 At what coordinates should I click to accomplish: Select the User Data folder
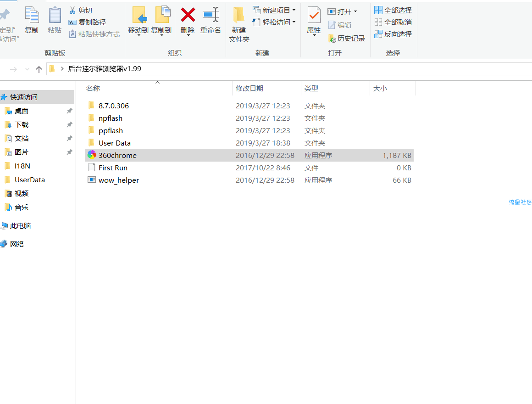249,143
